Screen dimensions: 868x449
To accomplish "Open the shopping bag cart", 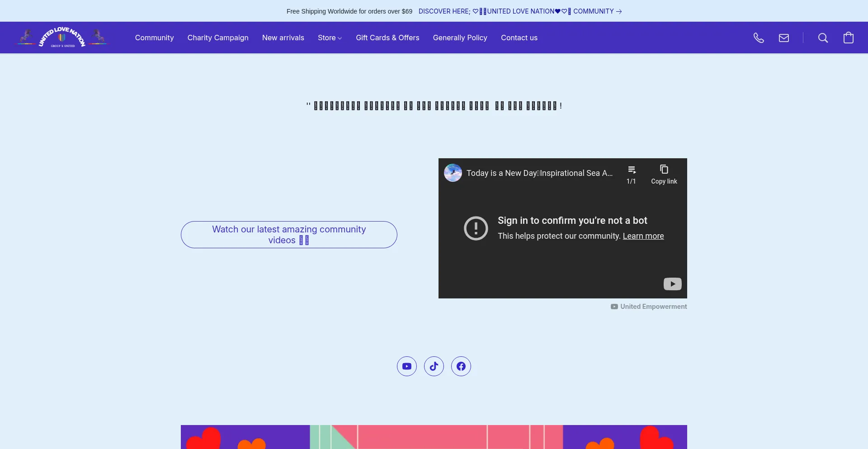I will point(849,38).
